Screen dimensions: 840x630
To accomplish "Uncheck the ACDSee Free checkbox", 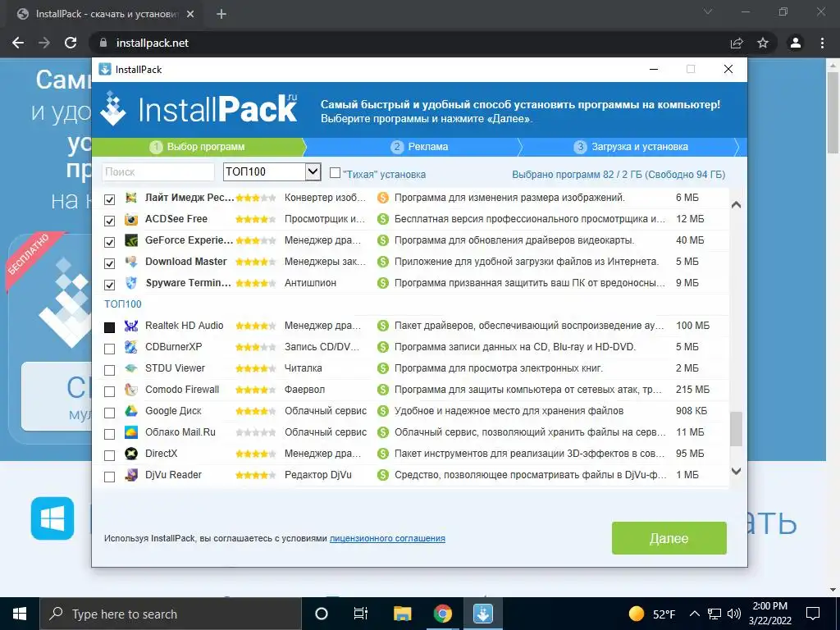I will (109, 221).
